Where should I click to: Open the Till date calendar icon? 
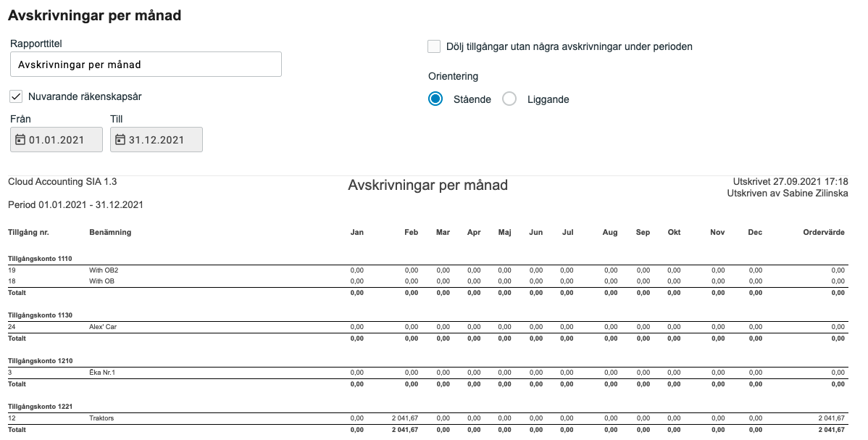click(x=120, y=140)
